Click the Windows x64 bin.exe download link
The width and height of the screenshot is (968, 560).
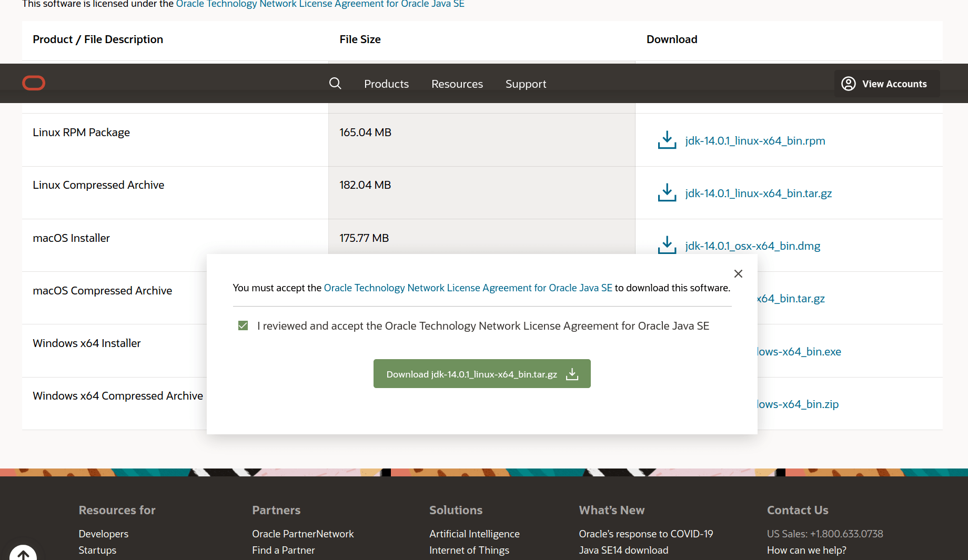799,352
